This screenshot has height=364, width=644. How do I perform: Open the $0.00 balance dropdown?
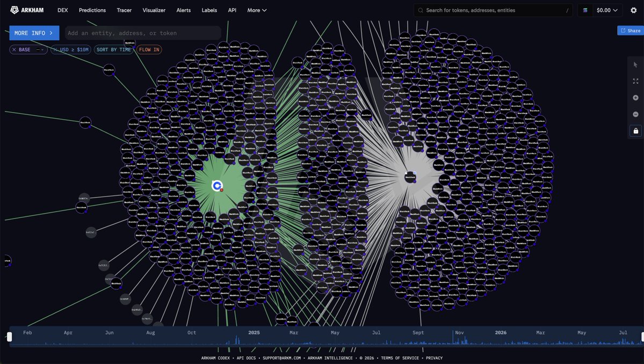(607, 10)
